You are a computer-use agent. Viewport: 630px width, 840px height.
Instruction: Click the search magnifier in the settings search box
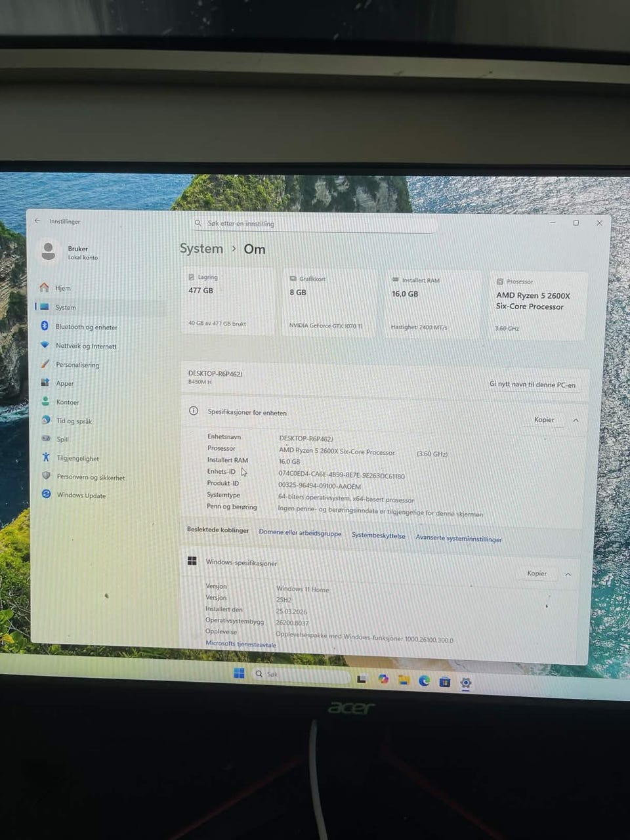[198, 223]
